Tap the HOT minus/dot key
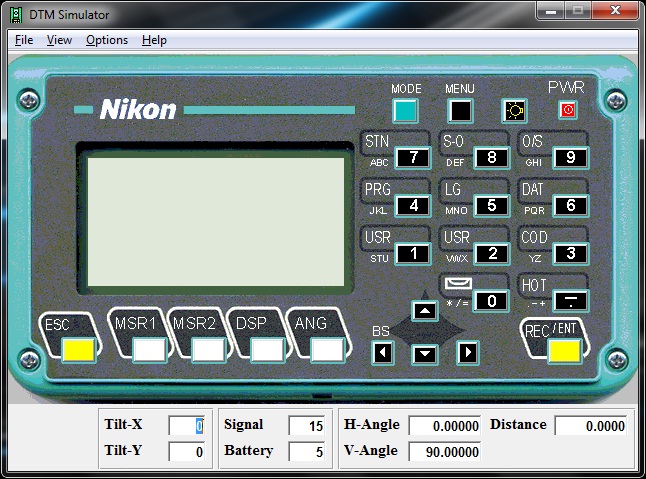This screenshot has width=646, height=479. point(570,301)
